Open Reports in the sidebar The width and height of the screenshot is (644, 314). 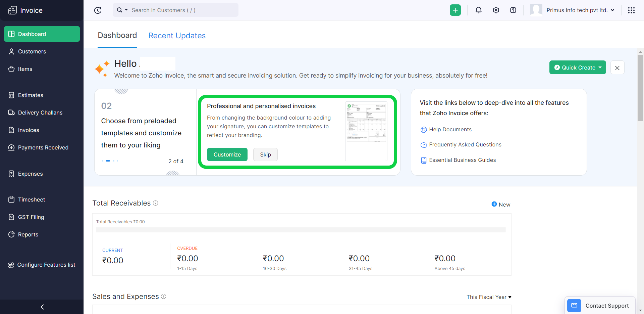click(42, 234)
